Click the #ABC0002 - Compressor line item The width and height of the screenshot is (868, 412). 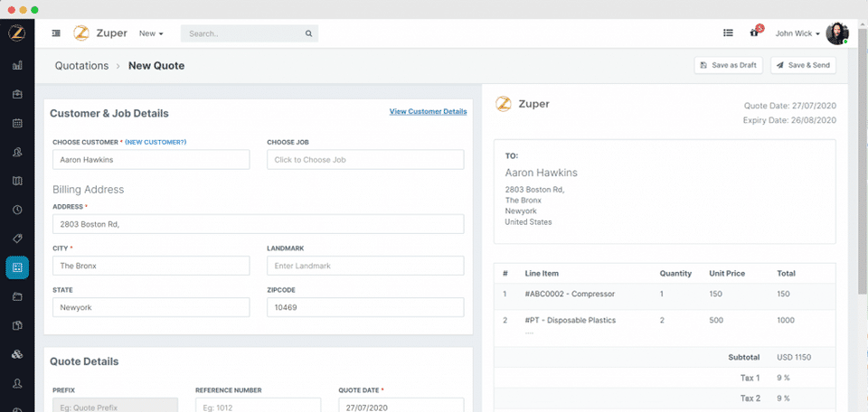570,295
